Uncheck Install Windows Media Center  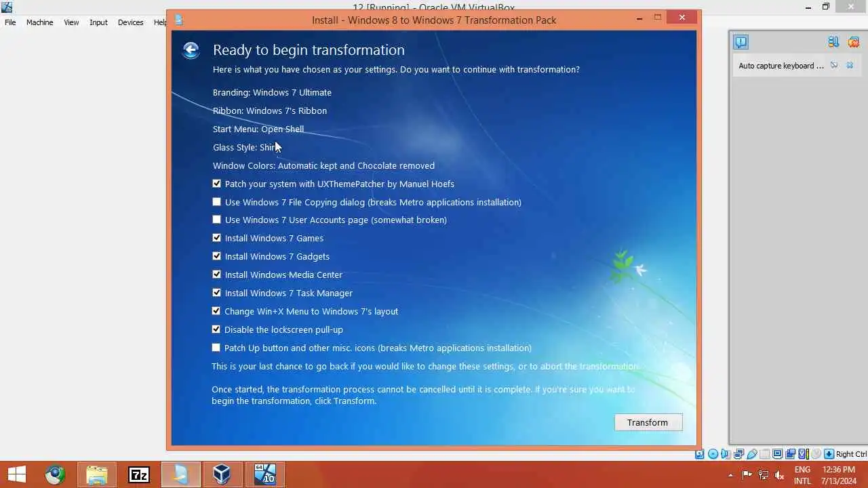click(216, 274)
